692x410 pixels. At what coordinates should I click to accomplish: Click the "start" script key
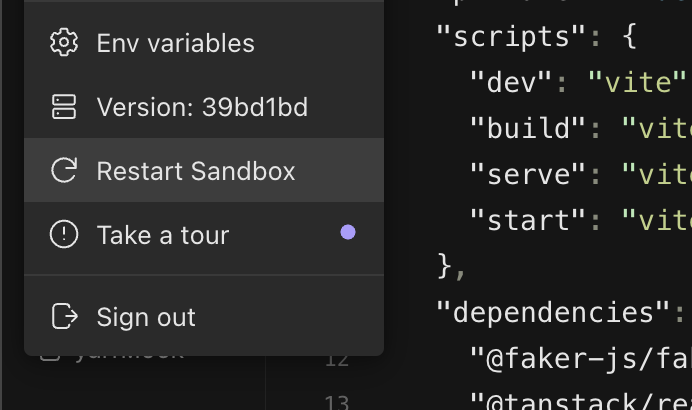click(527, 220)
